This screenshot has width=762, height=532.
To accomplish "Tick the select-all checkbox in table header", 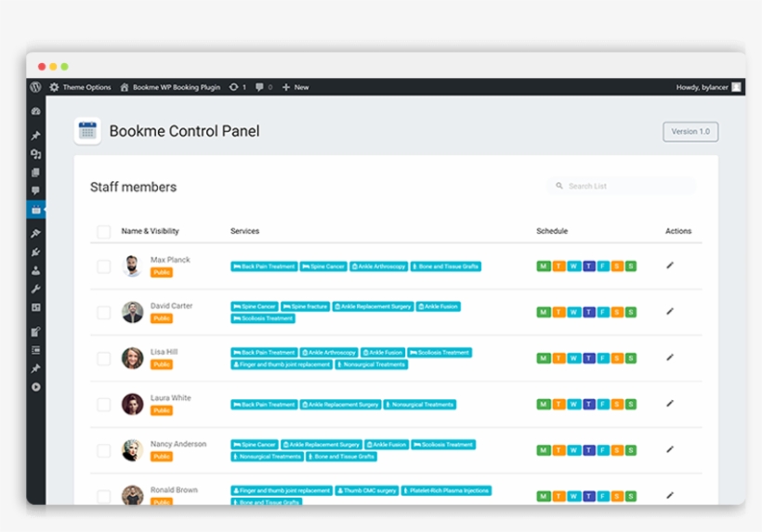I will (x=103, y=231).
